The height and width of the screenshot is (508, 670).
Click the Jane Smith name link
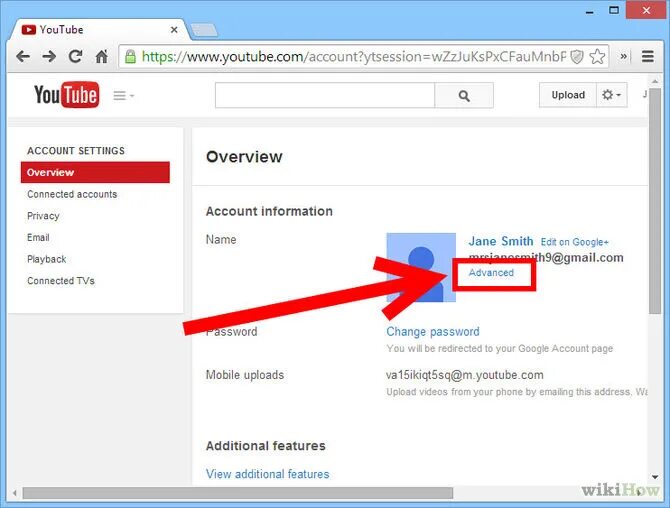tap(501, 241)
